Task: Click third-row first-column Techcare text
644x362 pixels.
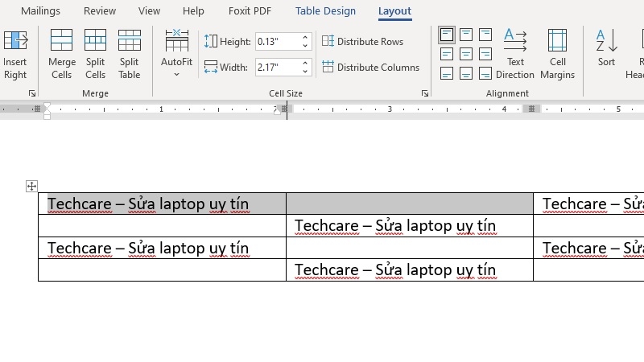Action: point(148,249)
